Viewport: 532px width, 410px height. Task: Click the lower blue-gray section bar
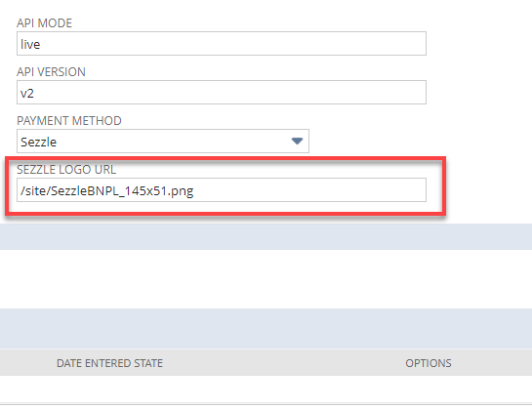pyautogui.click(x=266, y=329)
